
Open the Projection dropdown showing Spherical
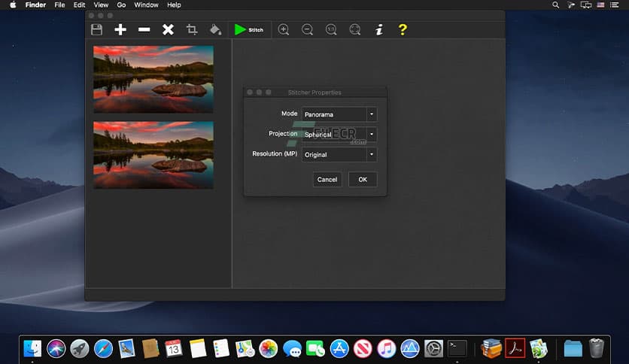click(x=339, y=135)
